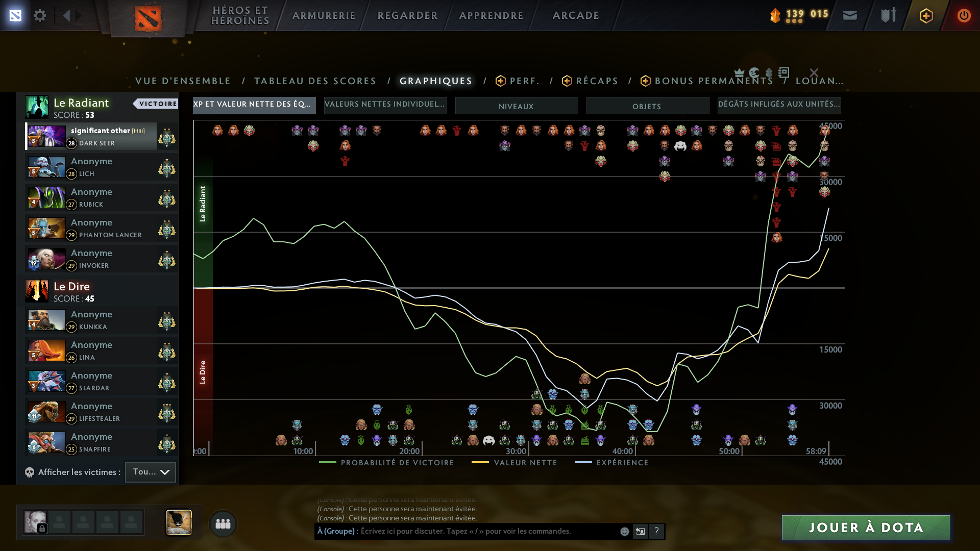Open the party group icon button
The height and width of the screenshot is (551, 980).
tap(223, 523)
